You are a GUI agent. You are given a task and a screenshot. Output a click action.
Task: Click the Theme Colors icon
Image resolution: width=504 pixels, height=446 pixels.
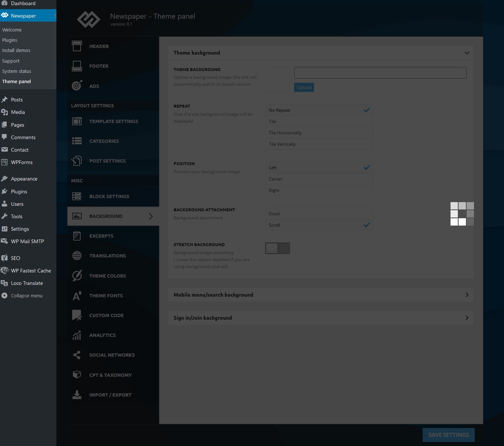tap(77, 276)
